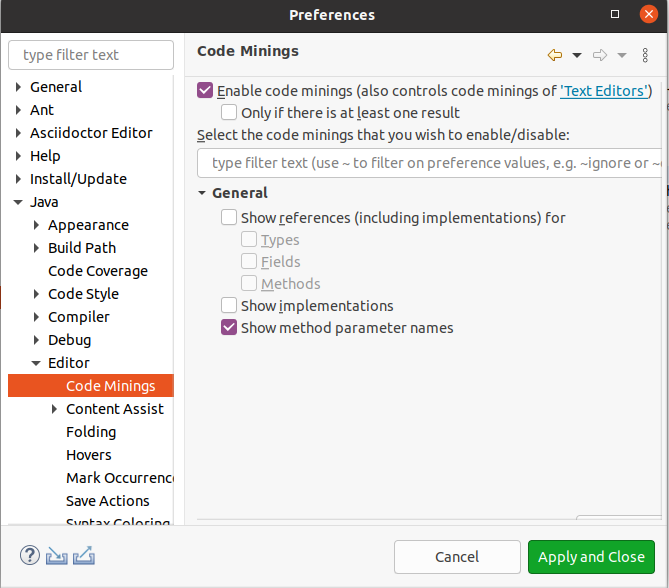This screenshot has height=588, width=669.
Task: Enable Show references (including implementations) for
Action: (x=229, y=217)
